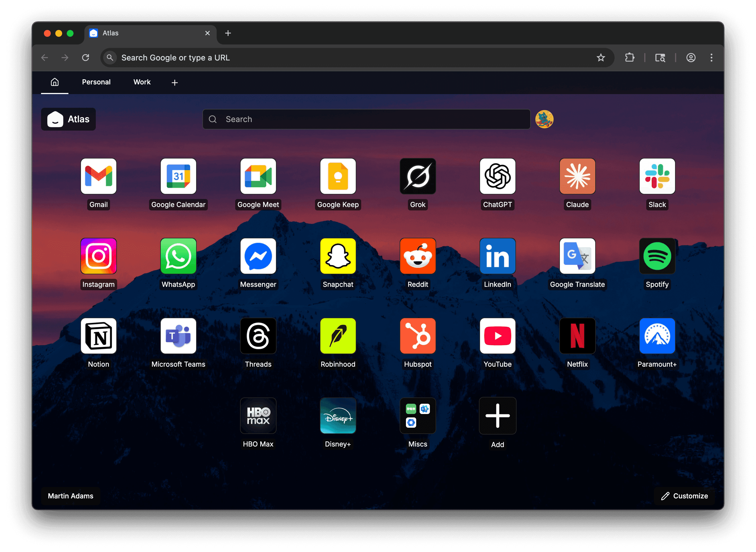Open the Threads shortcut
Image resolution: width=756 pixels, height=552 pixels.
(x=258, y=336)
